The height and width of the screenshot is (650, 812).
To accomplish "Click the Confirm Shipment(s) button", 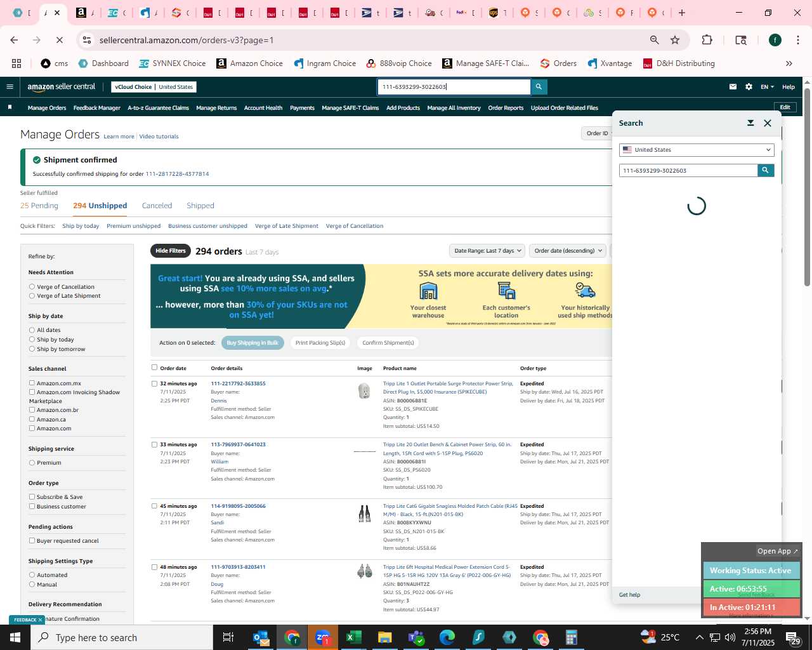I will click(388, 343).
